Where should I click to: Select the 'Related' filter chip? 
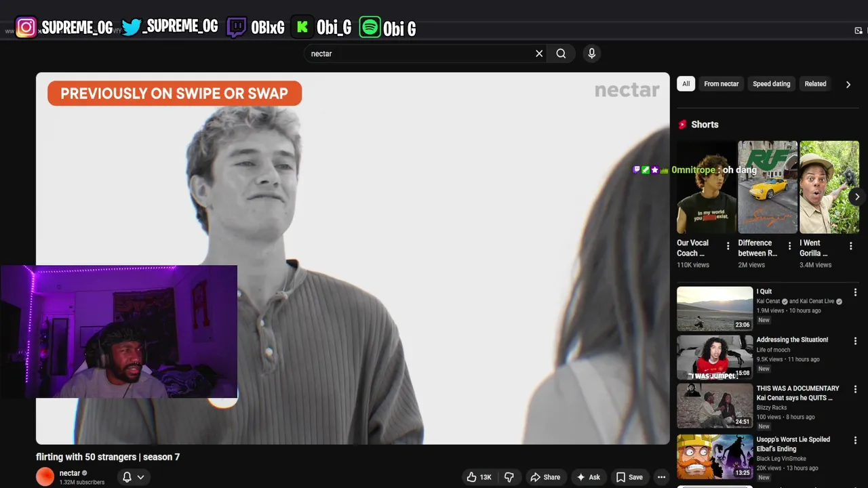(x=815, y=84)
